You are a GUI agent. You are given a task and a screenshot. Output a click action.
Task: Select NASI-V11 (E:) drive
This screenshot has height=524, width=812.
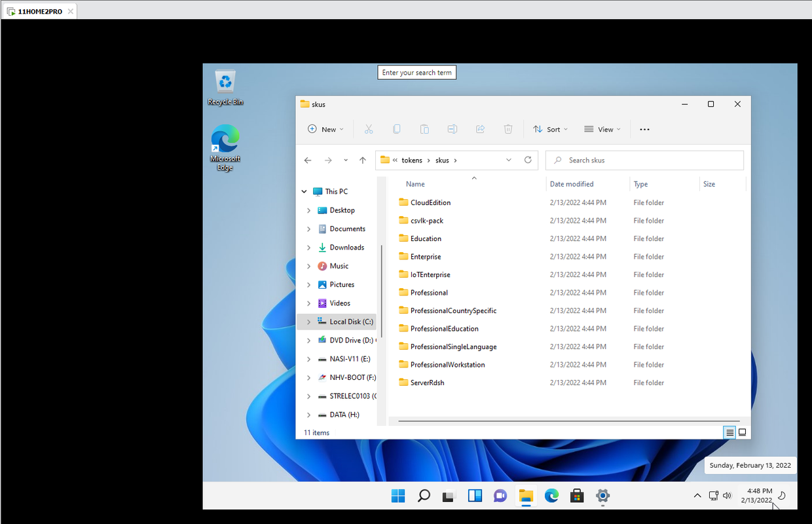[344, 359]
